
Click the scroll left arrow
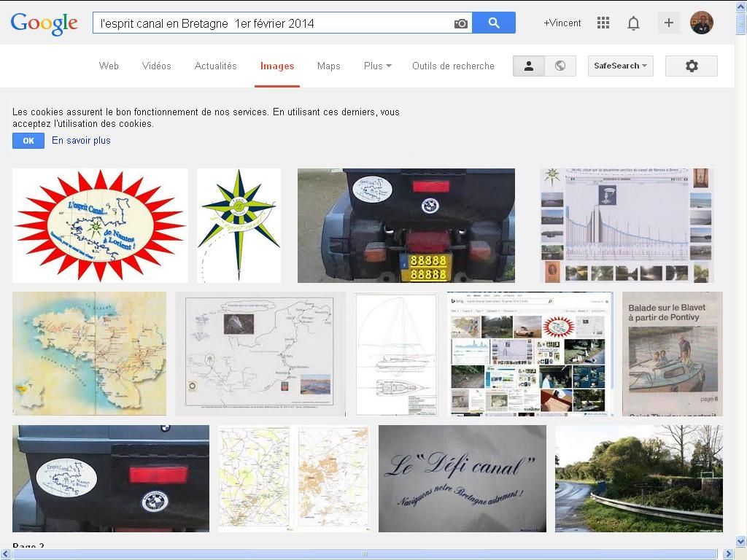tap(5, 554)
